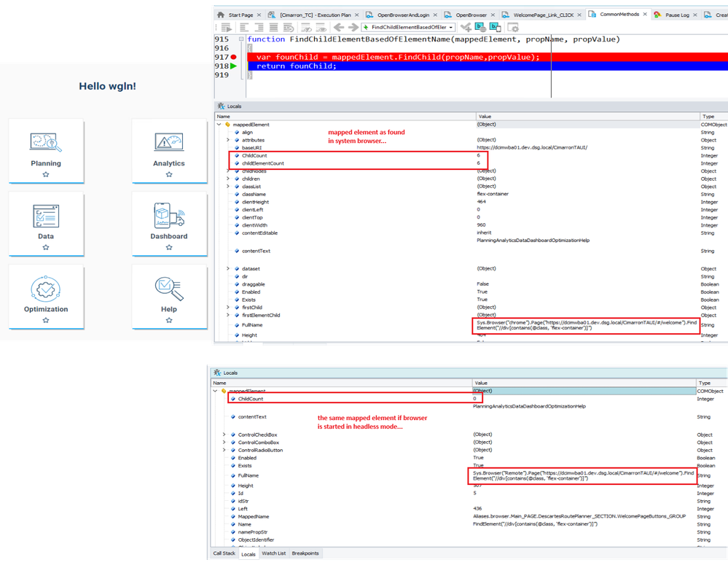Image resolution: width=728 pixels, height=568 pixels.
Task: Select the baseURI row
Action: coord(470,148)
